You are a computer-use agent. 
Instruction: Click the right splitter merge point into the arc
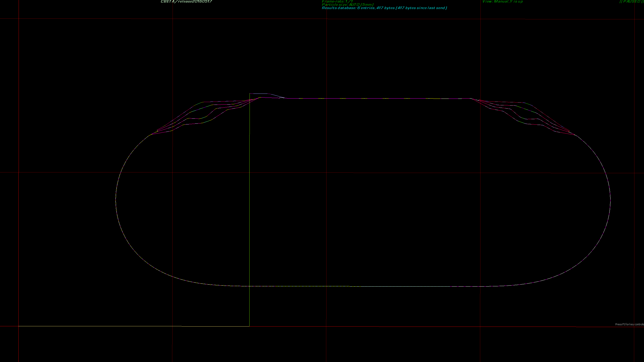click(x=575, y=135)
